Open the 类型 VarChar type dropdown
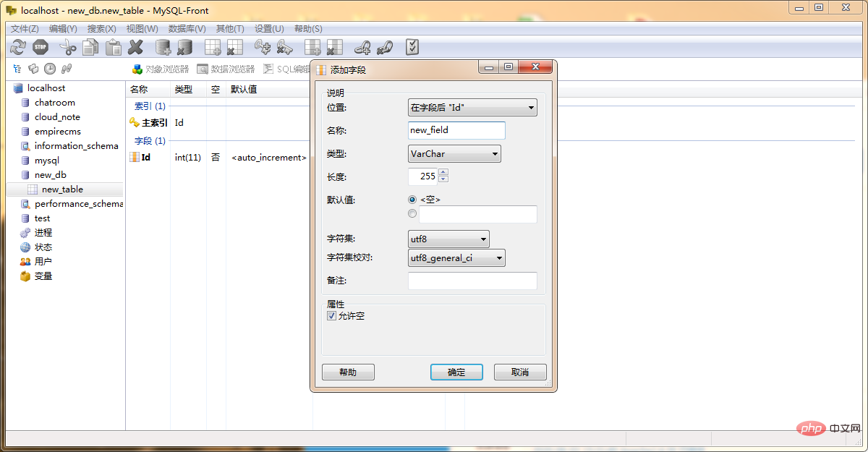 (454, 154)
